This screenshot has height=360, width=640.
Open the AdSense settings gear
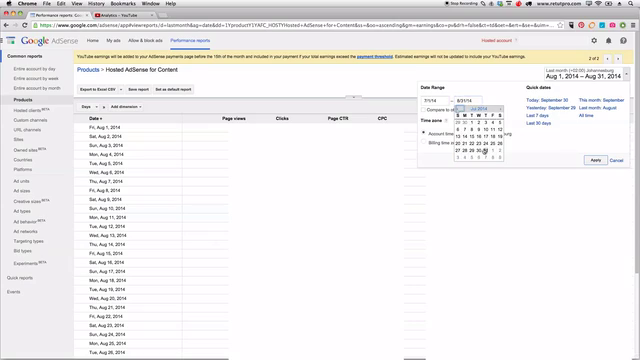[x=594, y=40]
